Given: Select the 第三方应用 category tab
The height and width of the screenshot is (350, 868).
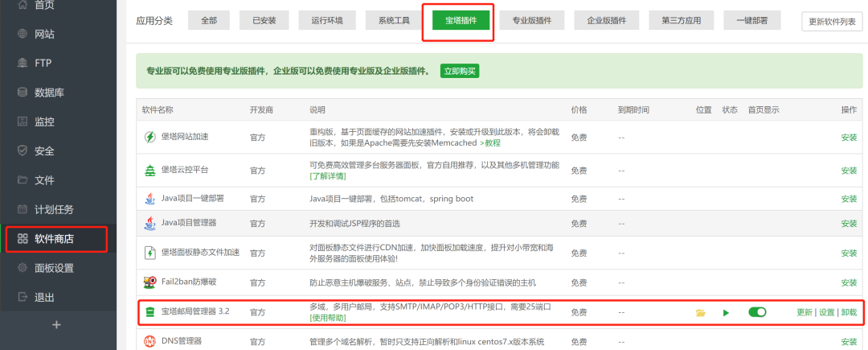Looking at the screenshot, I should click(x=682, y=20).
